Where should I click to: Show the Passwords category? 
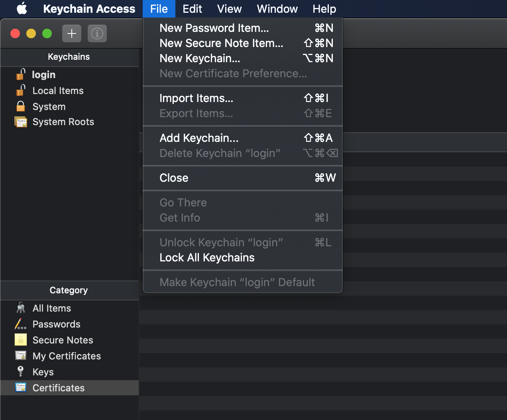(70, 324)
